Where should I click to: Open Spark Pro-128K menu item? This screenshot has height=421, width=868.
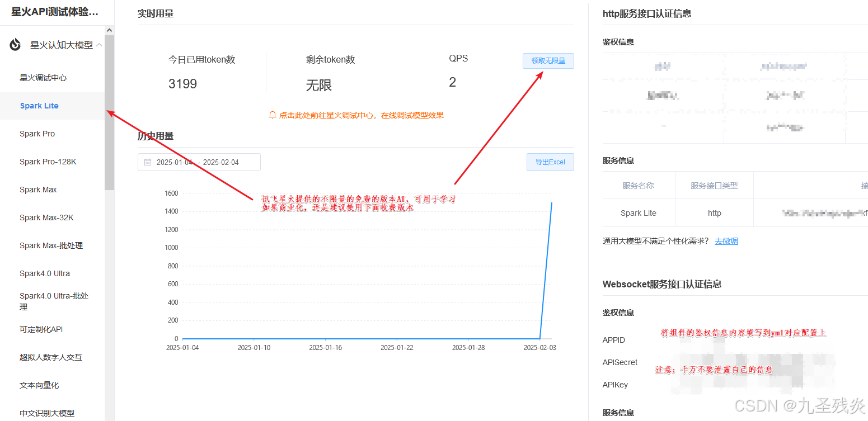tap(48, 162)
